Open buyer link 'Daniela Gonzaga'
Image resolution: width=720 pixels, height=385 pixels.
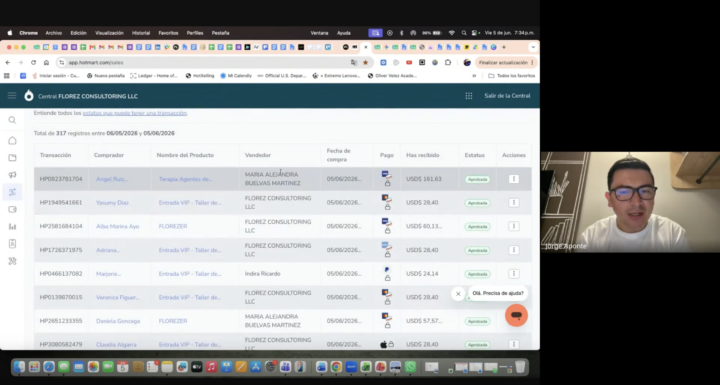(x=118, y=321)
